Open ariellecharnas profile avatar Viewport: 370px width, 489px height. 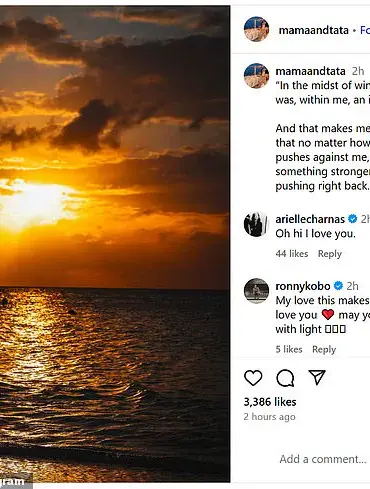pyautogui.click(x=256, y=224)
